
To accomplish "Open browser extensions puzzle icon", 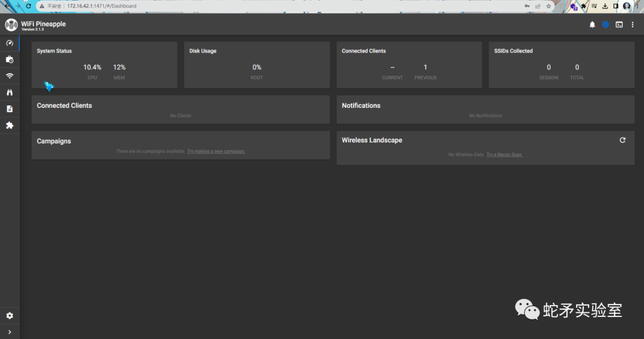I will tap(584, 6).
